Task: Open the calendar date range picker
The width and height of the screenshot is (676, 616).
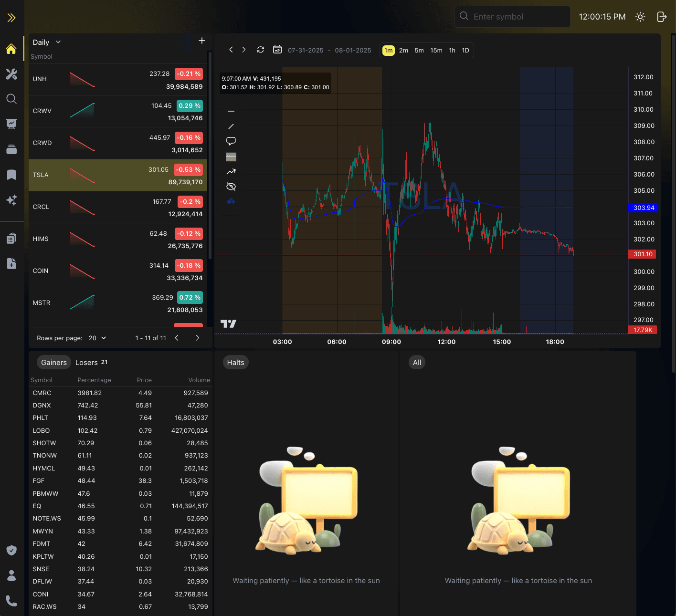Action: pos(277,50)
